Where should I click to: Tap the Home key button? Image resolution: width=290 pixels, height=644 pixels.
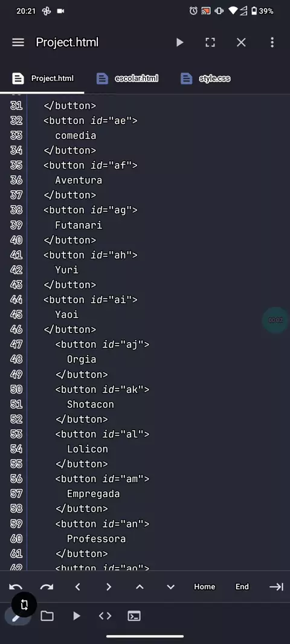(205, 587)
